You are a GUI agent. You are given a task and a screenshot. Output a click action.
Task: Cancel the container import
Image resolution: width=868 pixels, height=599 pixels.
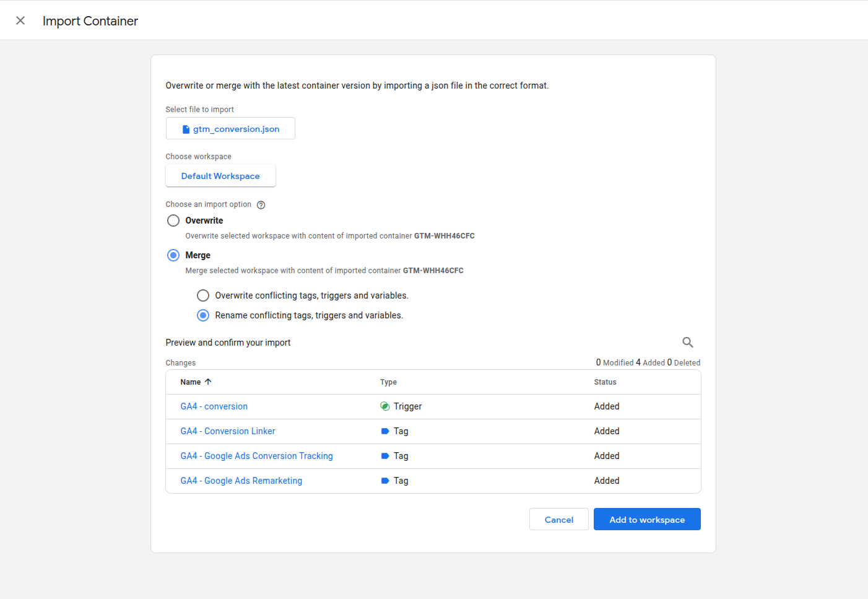[x=558, y=519]
